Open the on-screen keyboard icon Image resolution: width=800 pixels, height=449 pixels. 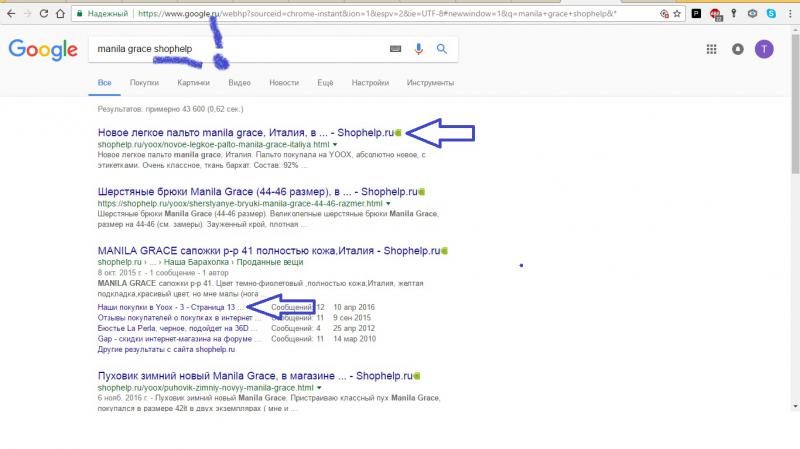395,49
